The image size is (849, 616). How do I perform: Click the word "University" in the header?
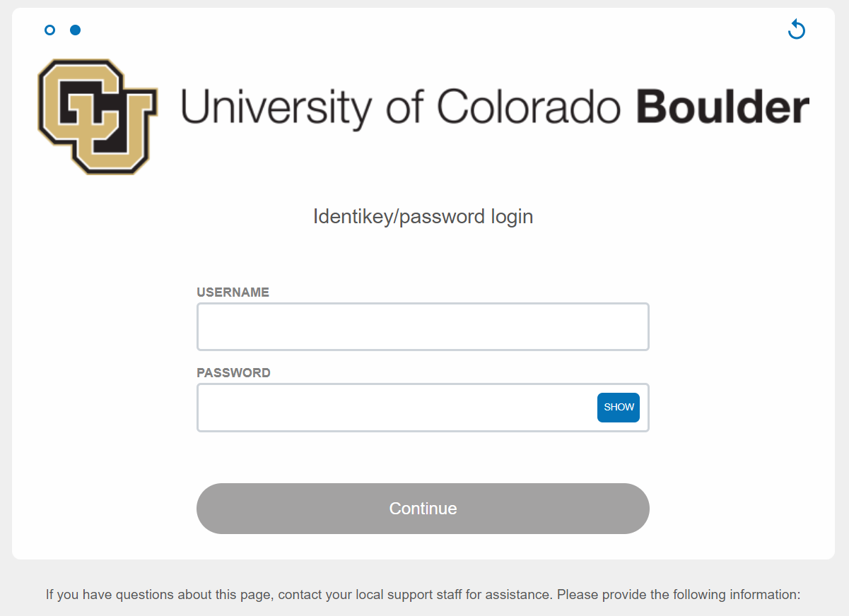tap(276, 108)
